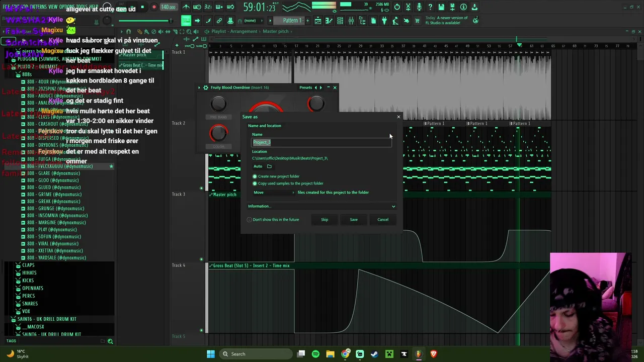Image resolution: width=644 pixels, height=362 pixels.
Task: Open Google Chrome from the taskbar
Action: coord(345,354)
